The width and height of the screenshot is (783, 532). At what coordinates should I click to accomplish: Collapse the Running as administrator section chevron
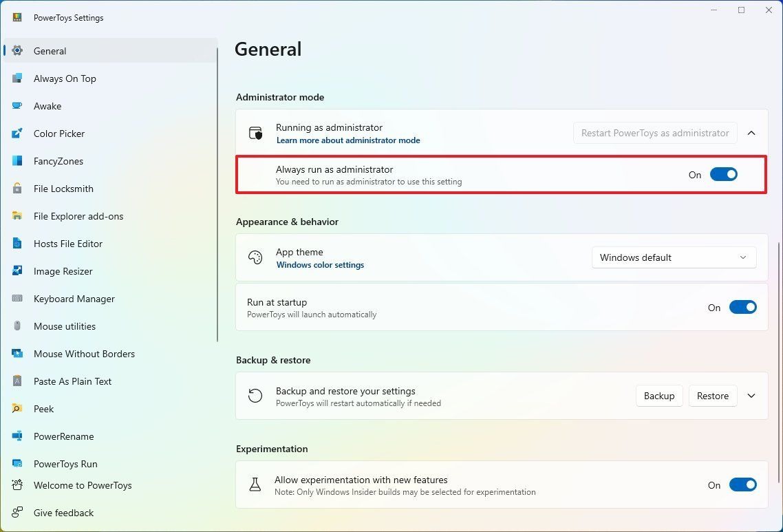751,133
